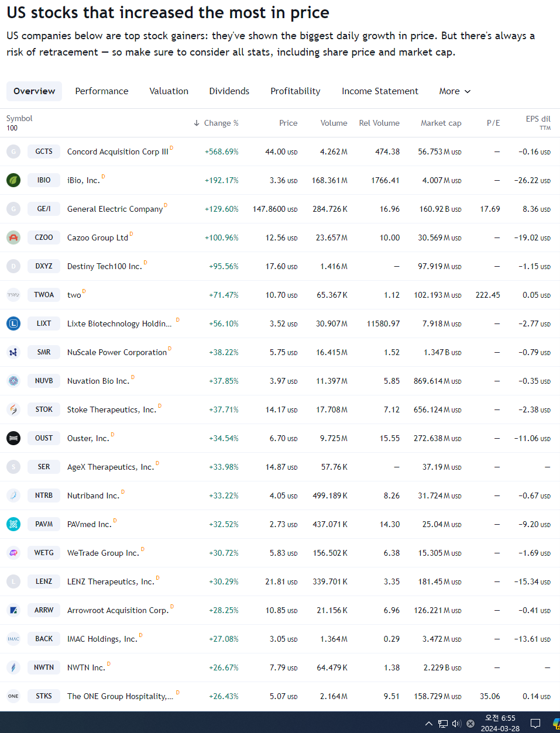Sort by Change % column header
Image resolution: width=560 pixels, height=733 pixels.
pyautogui.click(x=216, y=123)
